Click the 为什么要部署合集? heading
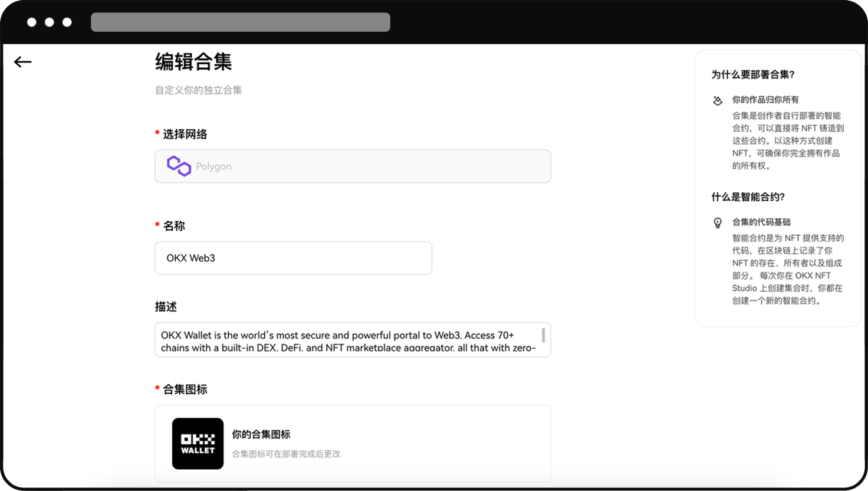 tap(753, 74)
